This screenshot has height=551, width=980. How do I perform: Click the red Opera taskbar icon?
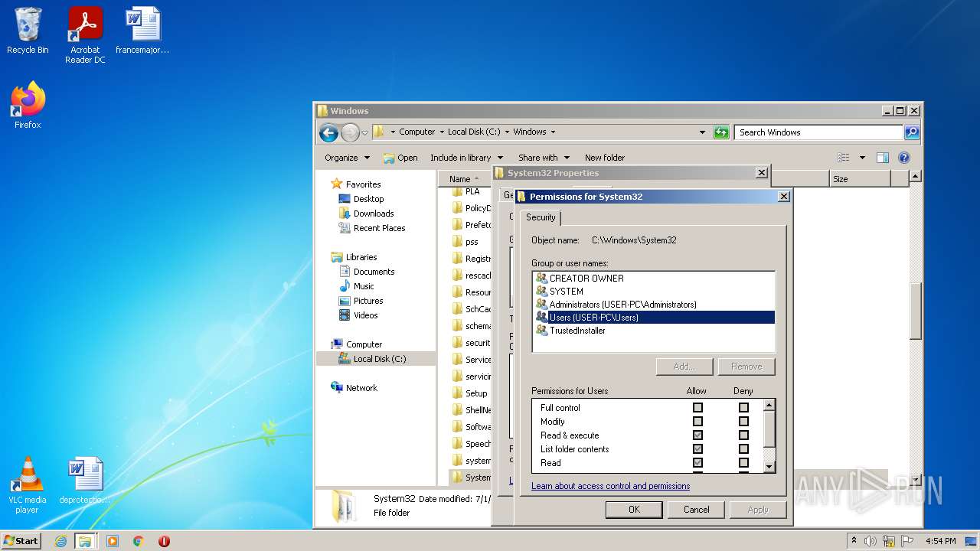coord(164,541)
